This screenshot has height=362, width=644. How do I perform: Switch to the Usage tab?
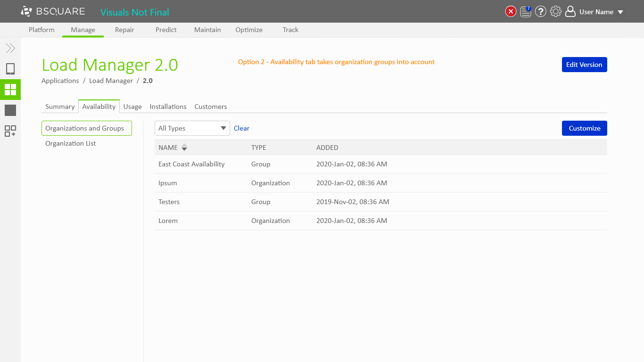coord(132,107)
